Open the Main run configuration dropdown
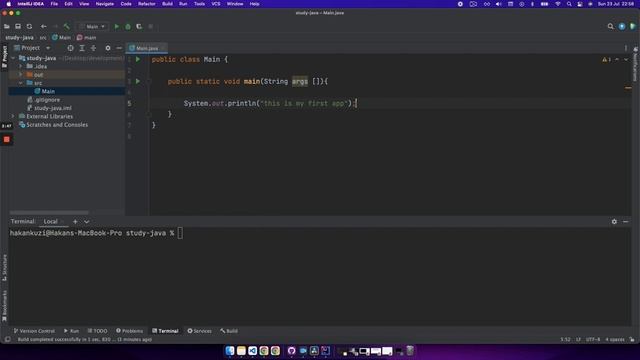Image resolution: width=640 pixels, height=360 pixels. (x=93, y=27)
